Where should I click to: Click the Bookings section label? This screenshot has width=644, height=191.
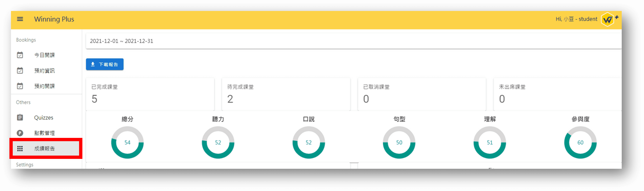tap(26, 40)
